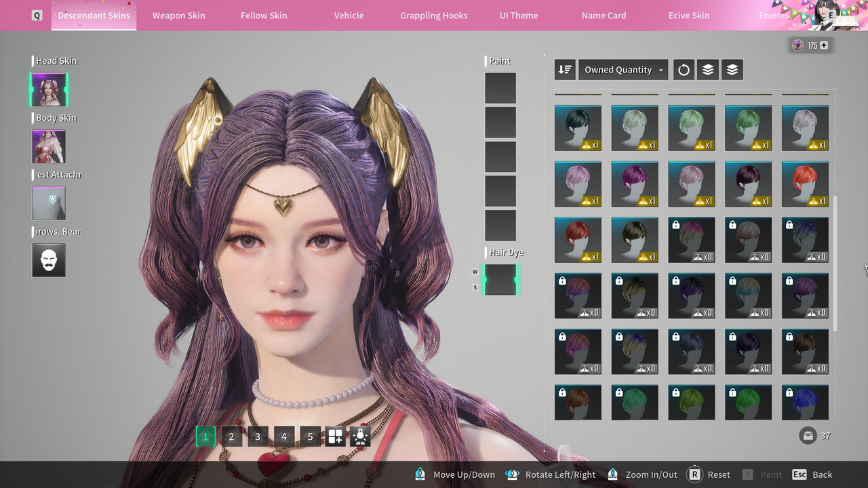Click the E next-tab key icon

pos(831,14)
